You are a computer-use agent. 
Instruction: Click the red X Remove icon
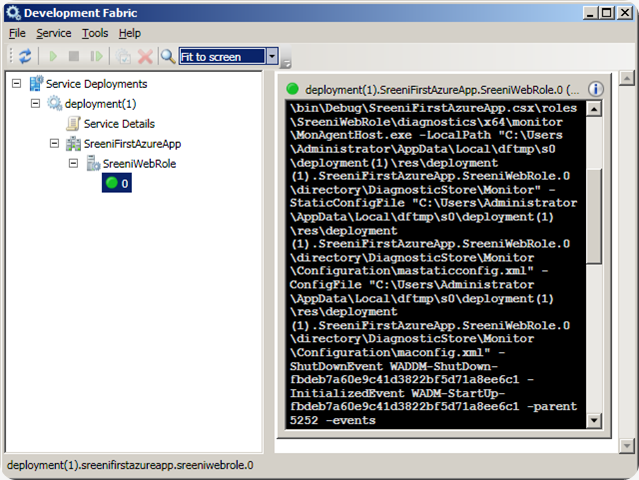(x=145, y=57)
